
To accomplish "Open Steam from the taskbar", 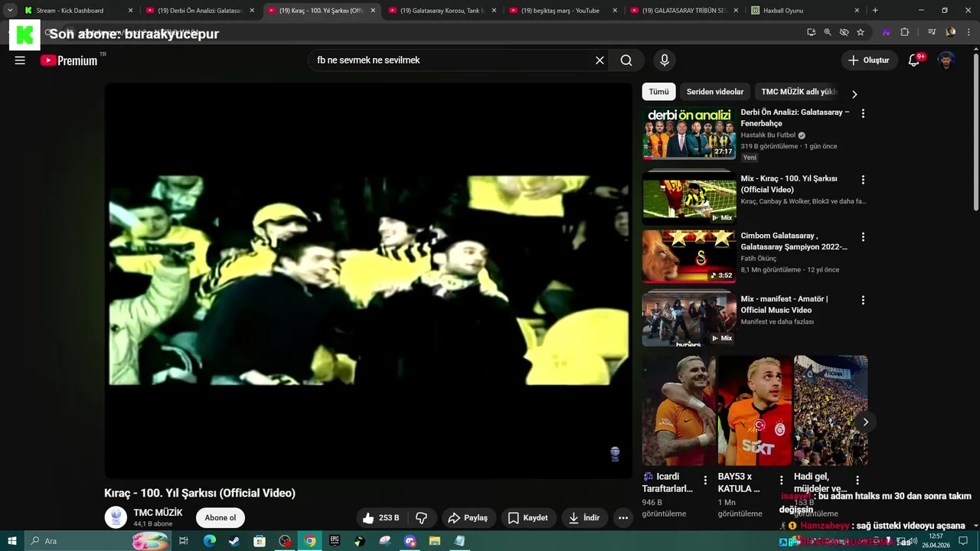I will [234, 541].
